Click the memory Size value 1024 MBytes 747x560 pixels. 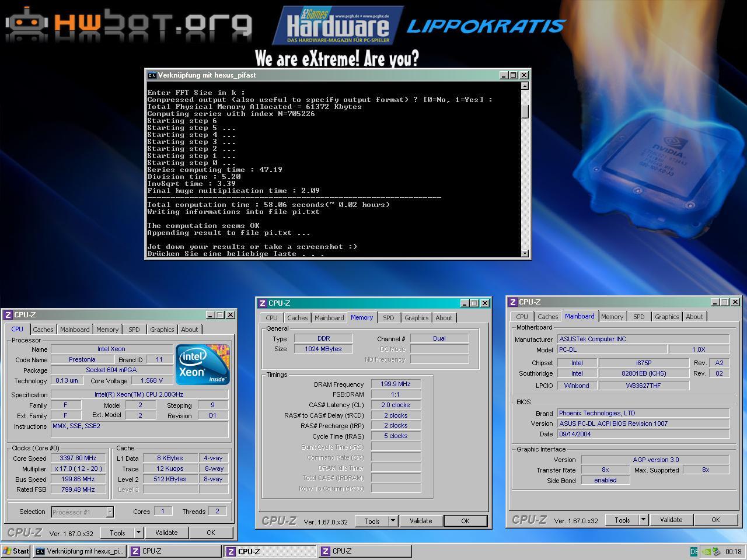(323, 349)
